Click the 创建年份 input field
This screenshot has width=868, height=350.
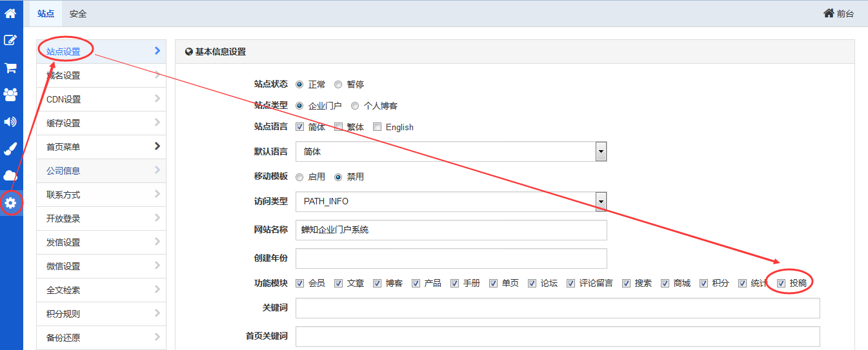(451, 258)
